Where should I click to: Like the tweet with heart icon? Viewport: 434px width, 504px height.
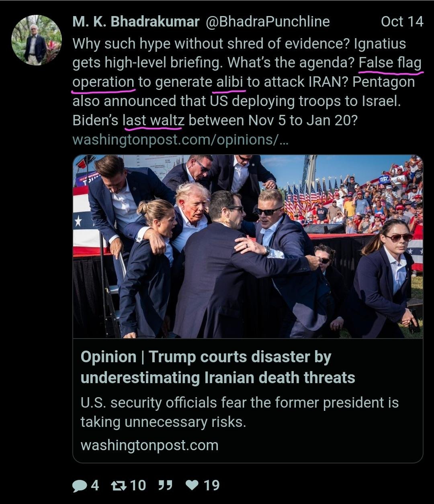tap(192, 486)
